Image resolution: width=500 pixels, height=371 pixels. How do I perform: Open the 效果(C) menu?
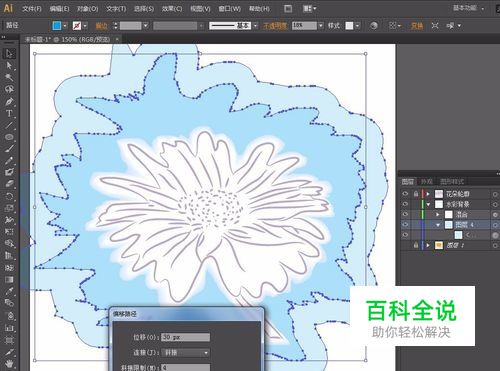pyautogui.click(x=172, y=9)
